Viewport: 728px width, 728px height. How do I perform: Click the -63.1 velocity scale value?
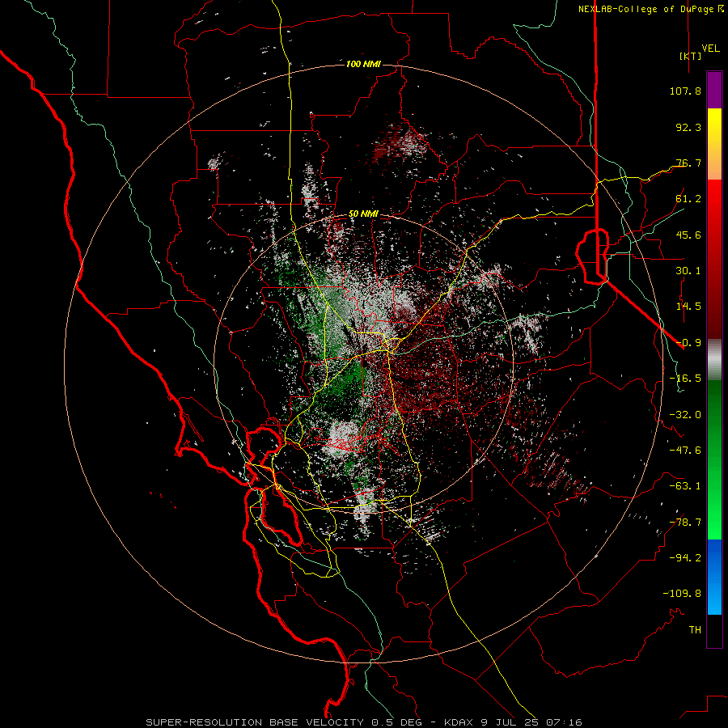coord(685,486)
